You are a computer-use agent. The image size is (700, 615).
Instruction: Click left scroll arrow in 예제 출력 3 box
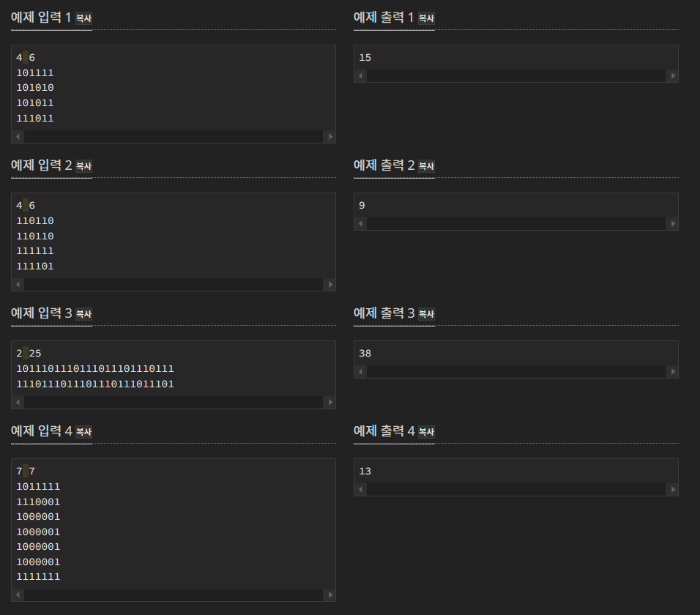(x=361, y=371)
